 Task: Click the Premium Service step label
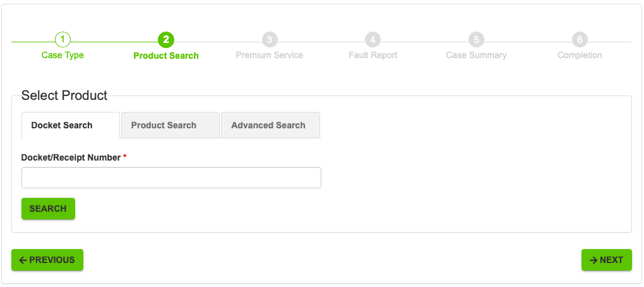(270, 55)
